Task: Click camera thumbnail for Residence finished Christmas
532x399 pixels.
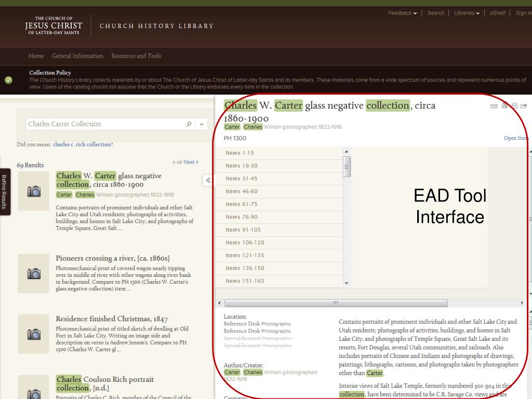Action: [34, 334]
